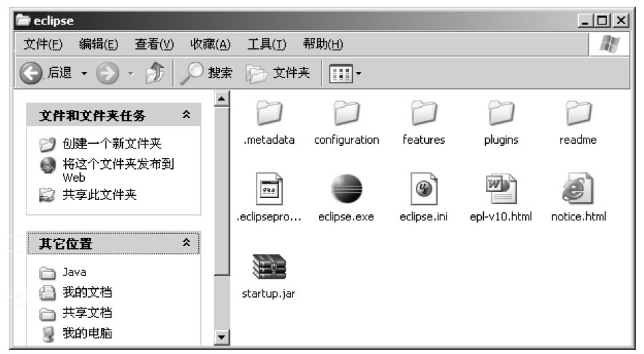
Task: Go to 我的文档 link
Action: pyautogui.click(x=87, y=292)
